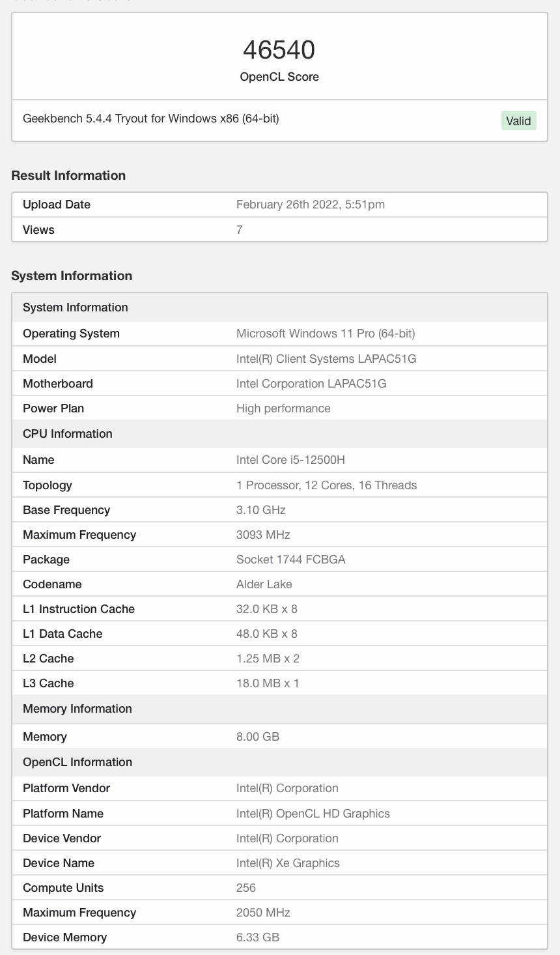Click the Alder Lake codename value

264,584
